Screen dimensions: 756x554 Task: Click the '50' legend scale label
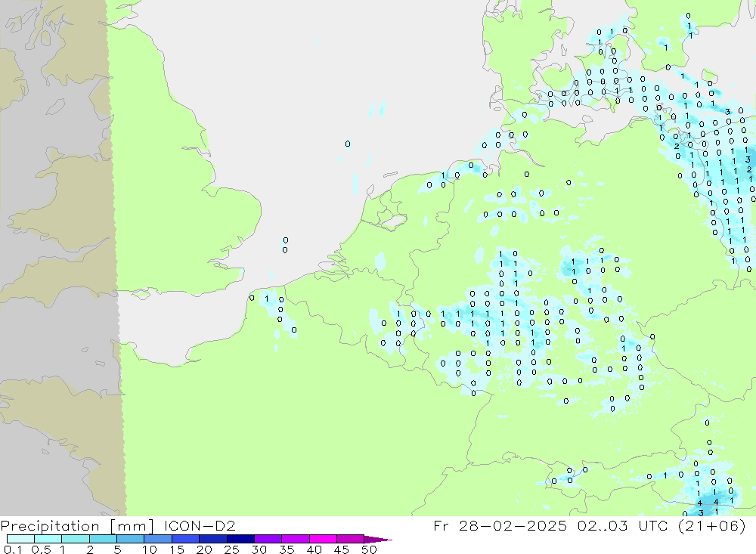(x=369, y=549)
